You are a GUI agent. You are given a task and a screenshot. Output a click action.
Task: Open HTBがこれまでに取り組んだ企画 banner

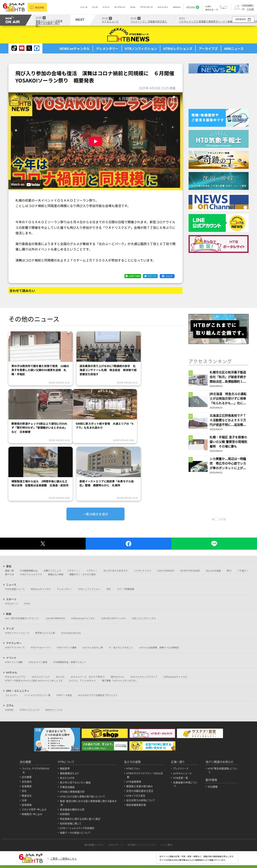coord(218,329)
